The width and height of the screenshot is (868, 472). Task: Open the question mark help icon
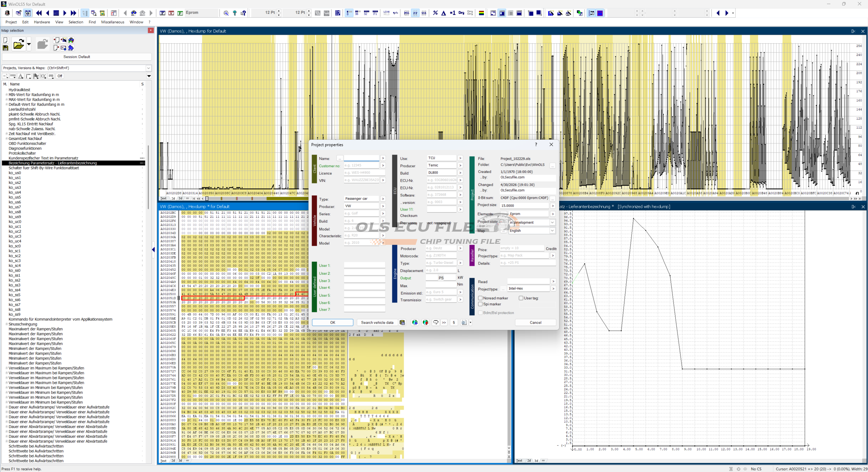point(235,13)
